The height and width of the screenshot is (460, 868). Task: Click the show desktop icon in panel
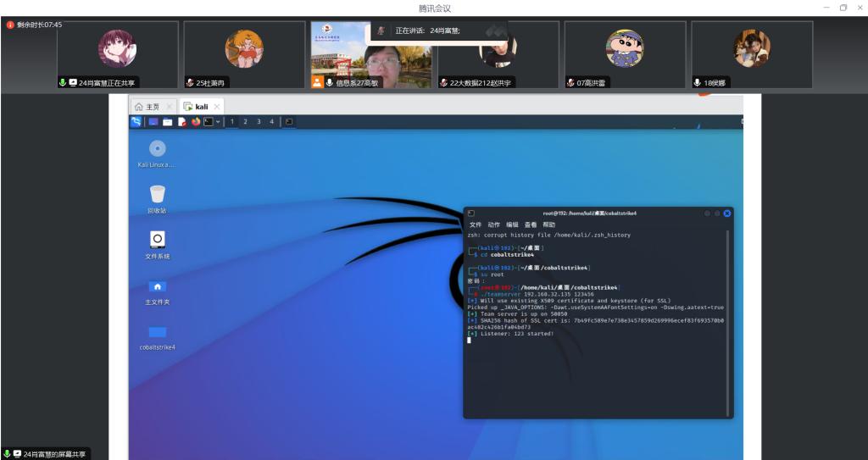click(153, 122)
